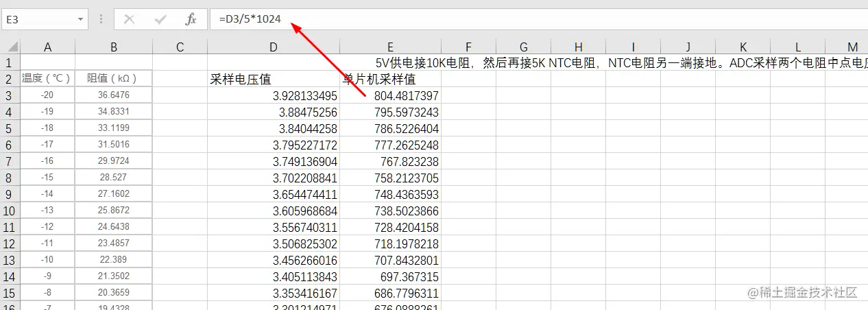This screenshot has height=310, width=868.
Task: Select row 3 header
Action: pyautogui.click(x=10, y=95)
